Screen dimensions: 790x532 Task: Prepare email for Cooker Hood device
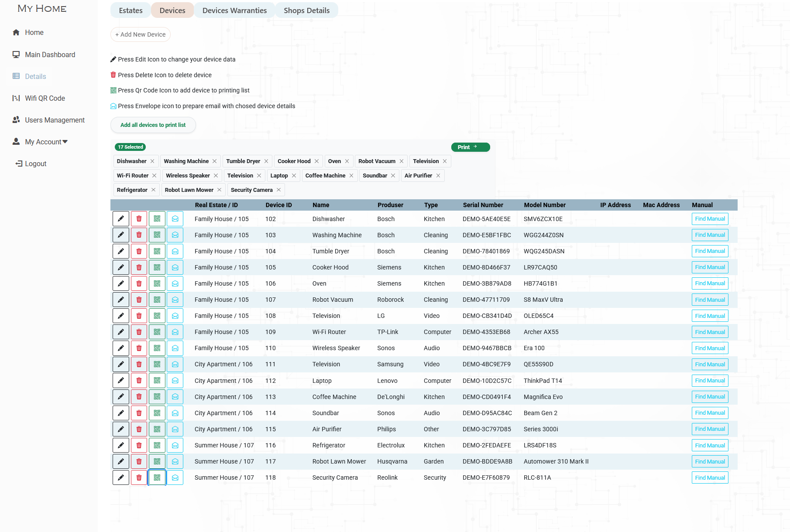175,267
